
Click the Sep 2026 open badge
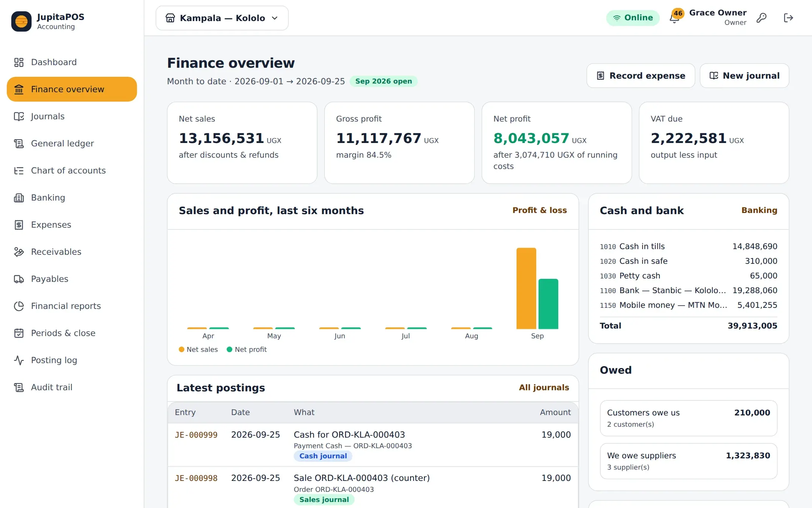[x=383, y=81]
